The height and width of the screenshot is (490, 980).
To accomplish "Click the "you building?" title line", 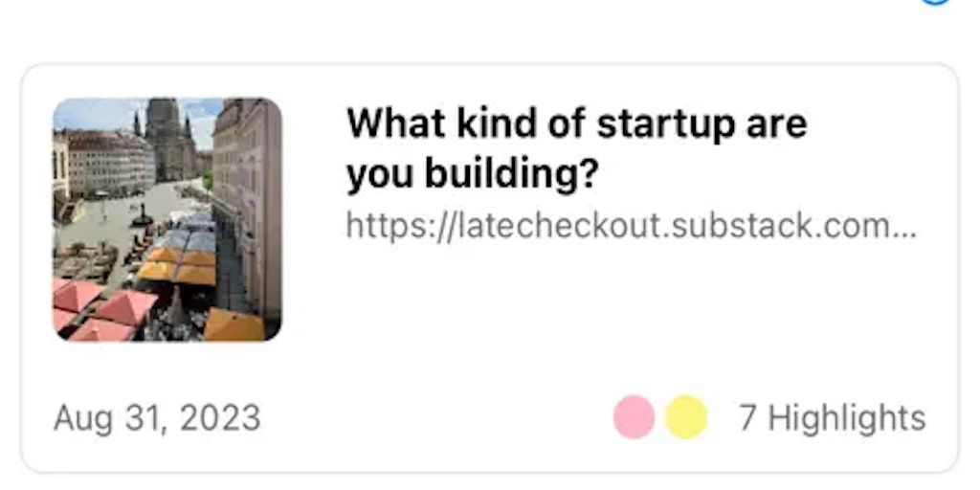I will click(472, 174).
